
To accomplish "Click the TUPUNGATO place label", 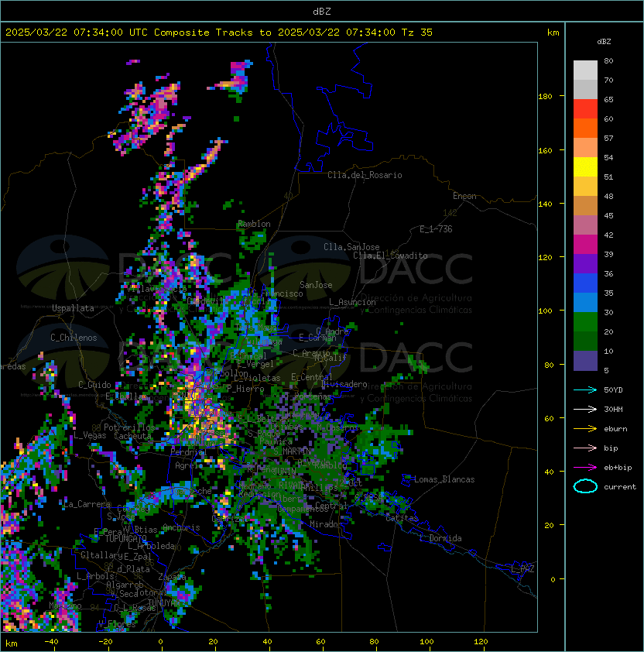I will coord(126,539).
